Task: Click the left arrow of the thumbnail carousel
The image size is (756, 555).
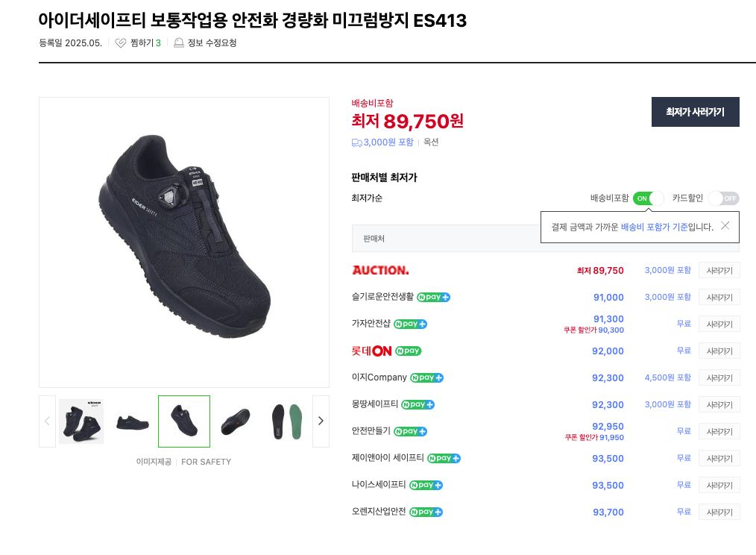Action: [x=46, y=421]
